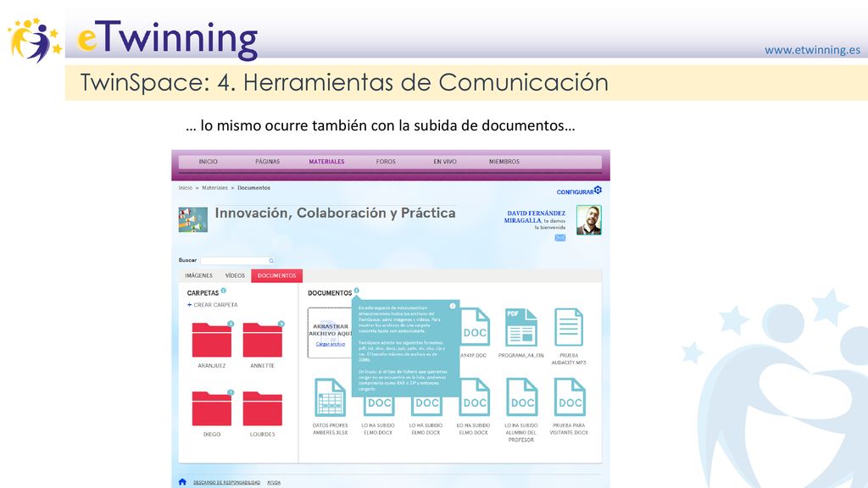
Task: Open the EN VIVO menu item
Action: 445,162
